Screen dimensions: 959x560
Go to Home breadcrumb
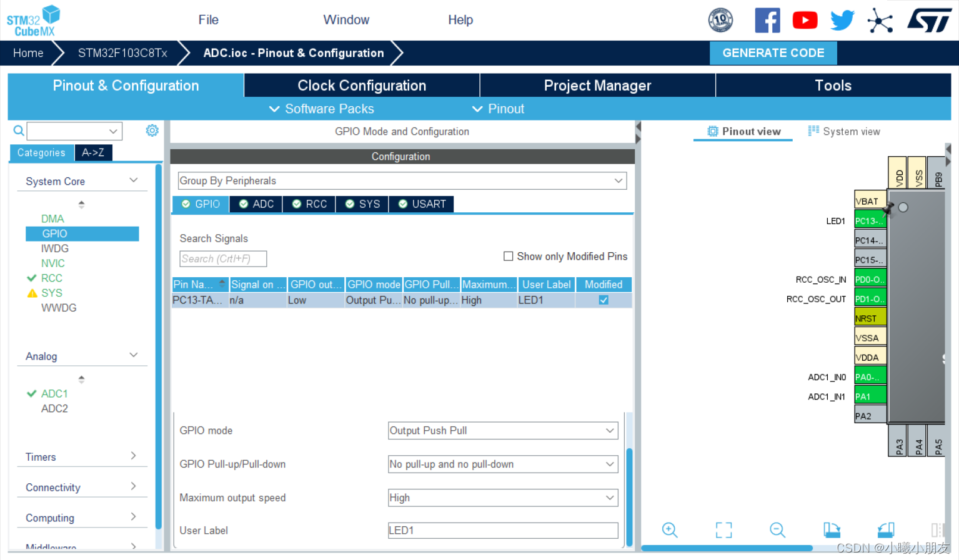pos(28,53)
